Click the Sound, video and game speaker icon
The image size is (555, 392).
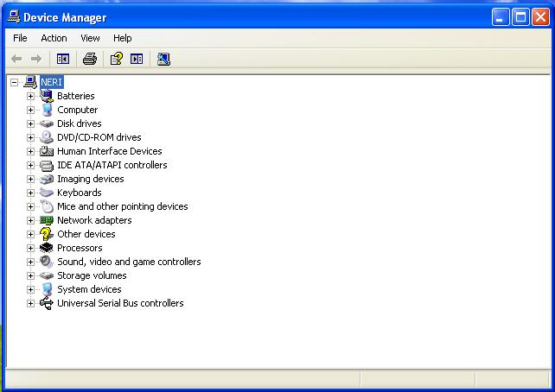(47, 262)
